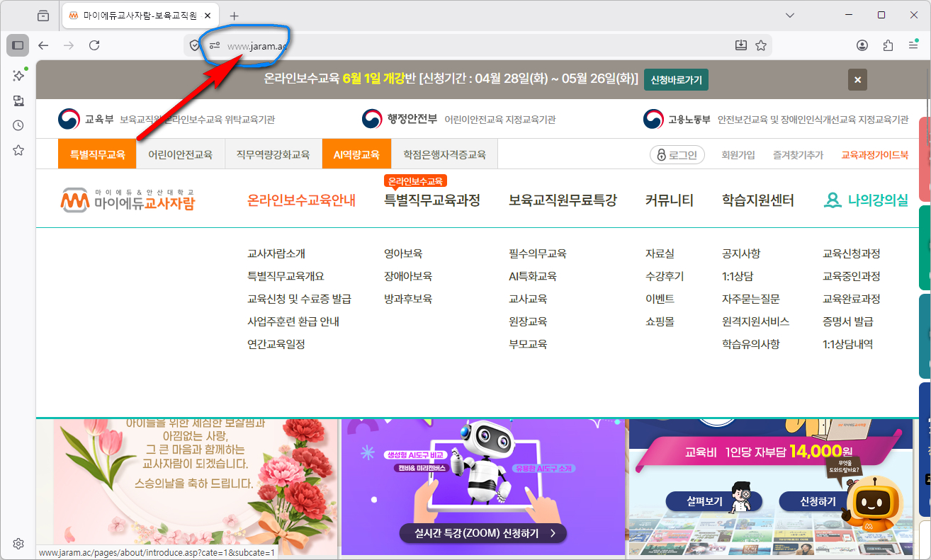
Task: Open Firefox View icon in the tab bar
Action: (x=44, y=16)
